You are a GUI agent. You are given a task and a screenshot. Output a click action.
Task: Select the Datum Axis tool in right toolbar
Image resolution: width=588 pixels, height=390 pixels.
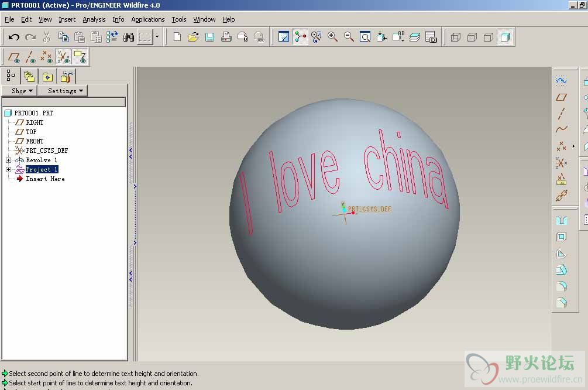561,114
